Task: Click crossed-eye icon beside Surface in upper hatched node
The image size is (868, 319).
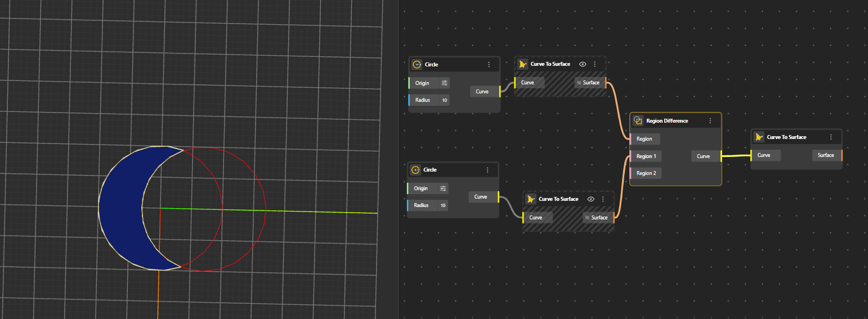Action: [x=579, y=83]
